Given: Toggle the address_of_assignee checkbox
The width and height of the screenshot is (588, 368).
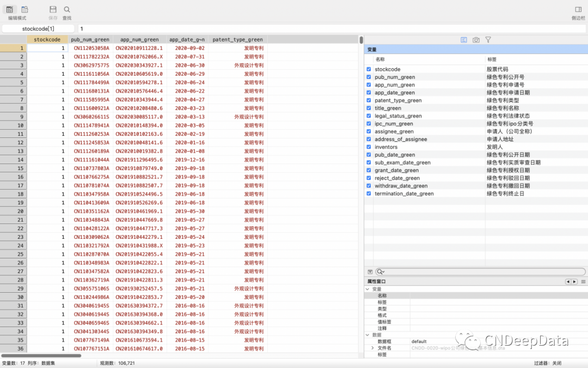Looking at the screenshot, I should [x=369, y=139].
